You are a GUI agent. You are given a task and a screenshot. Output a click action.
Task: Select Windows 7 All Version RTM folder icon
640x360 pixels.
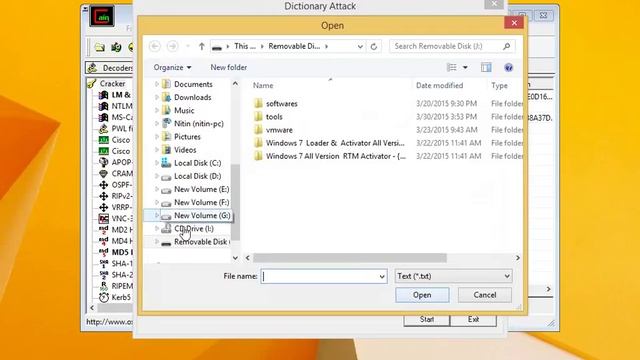[x=258, y=156]
